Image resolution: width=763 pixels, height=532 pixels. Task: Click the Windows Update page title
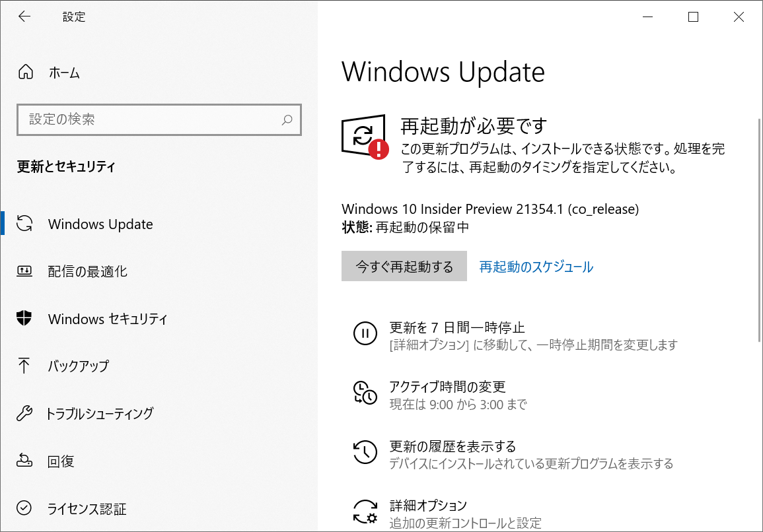click(443, 72)
